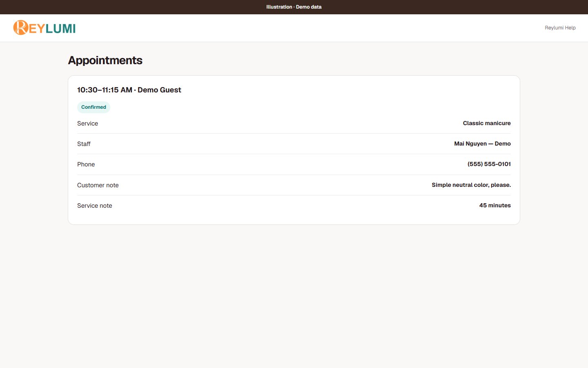This screenshot has width=588, height=368.
Task: Click the Reylumi logo
Action: [x=45, y=28]
